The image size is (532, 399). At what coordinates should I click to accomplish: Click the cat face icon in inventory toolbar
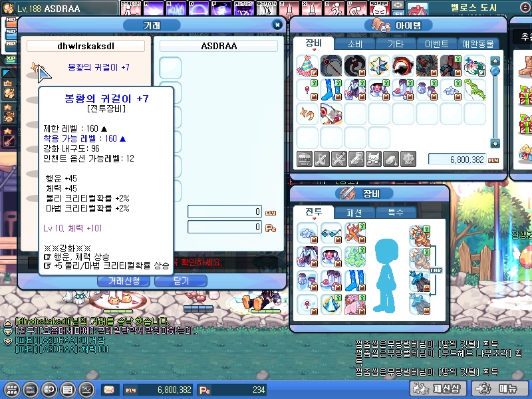374,158
